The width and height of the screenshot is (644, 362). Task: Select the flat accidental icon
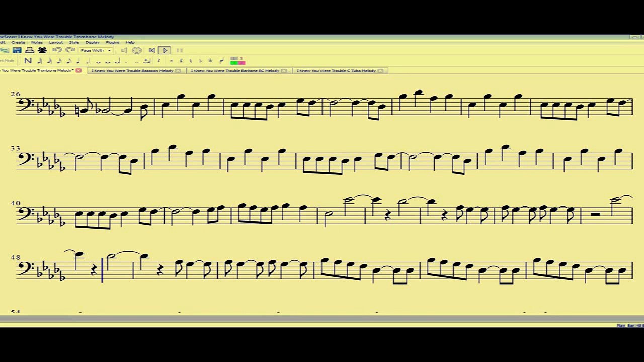pyautogui.click(x=200, y=61)
